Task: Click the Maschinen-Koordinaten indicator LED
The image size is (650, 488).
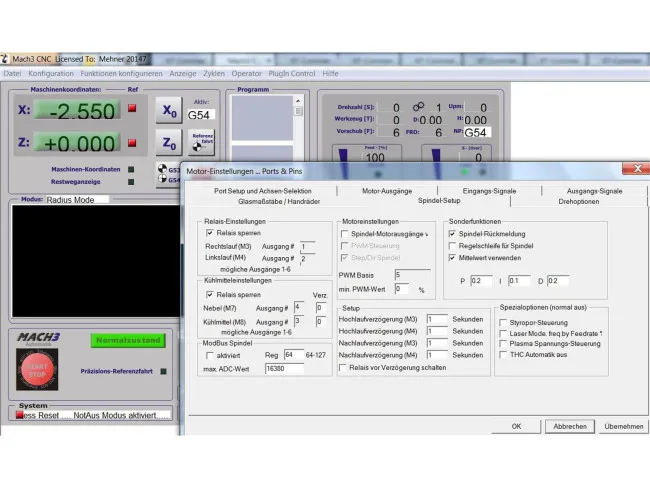Action: click(131, 169)
